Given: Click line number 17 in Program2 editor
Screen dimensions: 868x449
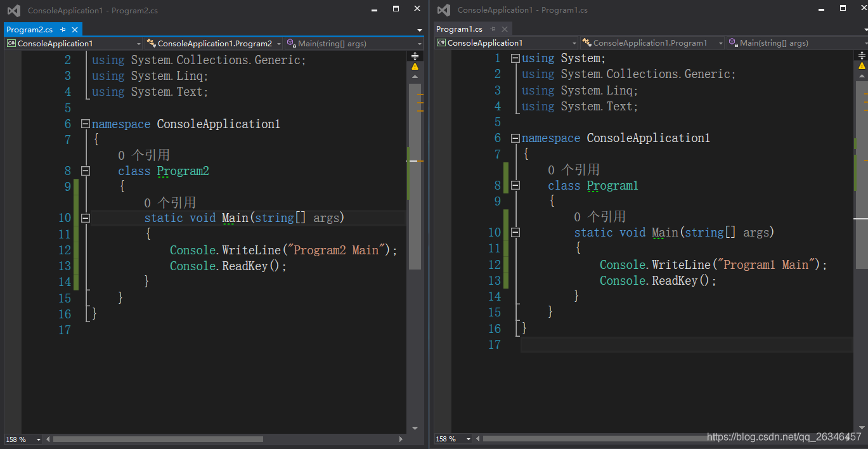Looking at the screenshot, I should pyautogui.click(x=65, y=330).
